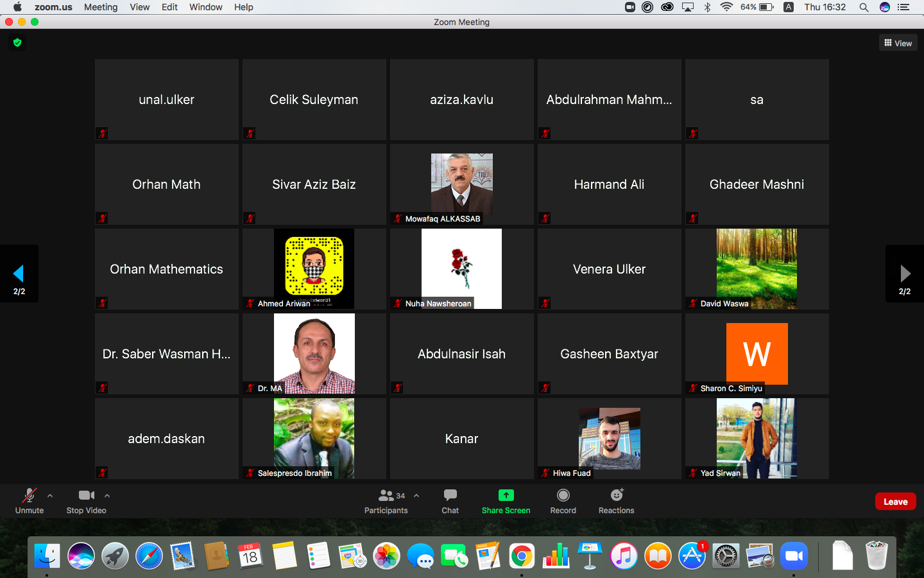This screenshot has height=578, width=924.
Task: Select the Hiwa Fuad participant tile
Action: coord(609,439)
